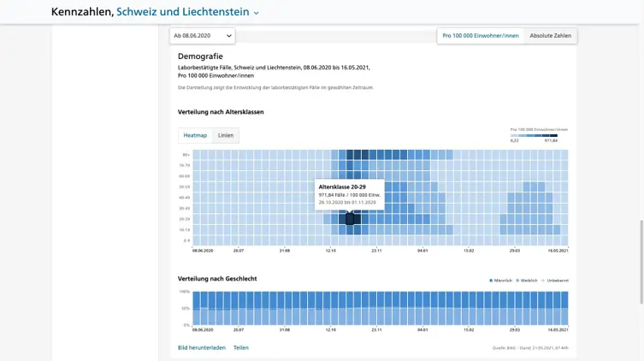
Task: Click 'Bild herunterladen' link
Action: tap(202, 347)
